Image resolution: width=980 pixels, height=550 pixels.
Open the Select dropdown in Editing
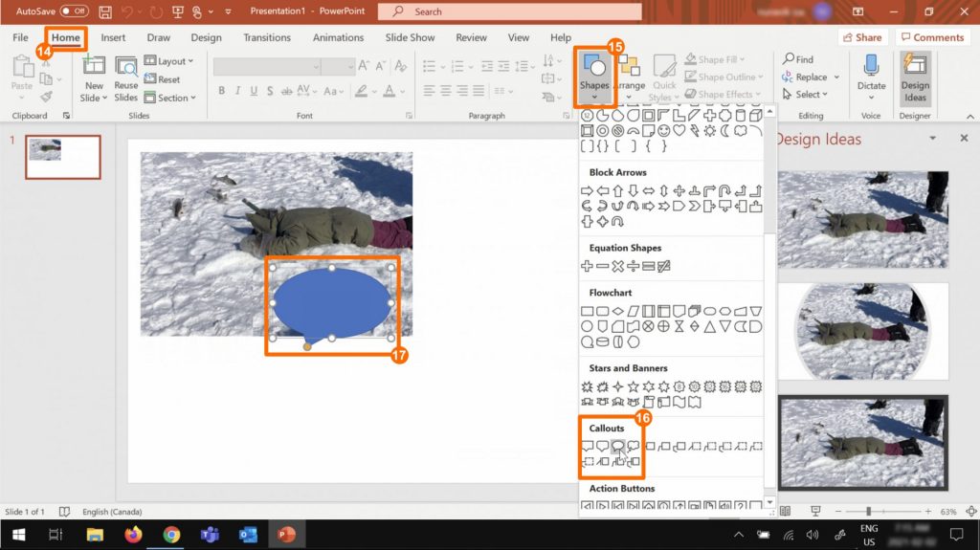(x=805, y=95)
